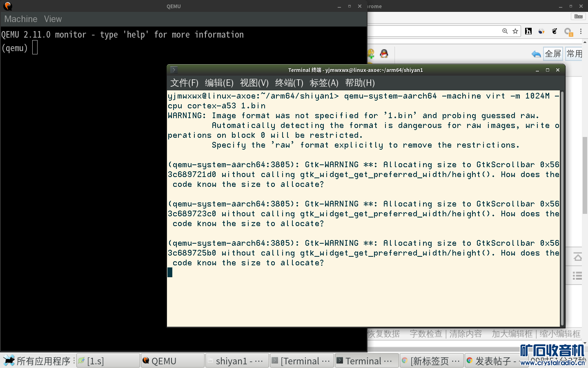Open the 视图(V) menu in Terminal
588x368 pixels.
tap(254, 83)
